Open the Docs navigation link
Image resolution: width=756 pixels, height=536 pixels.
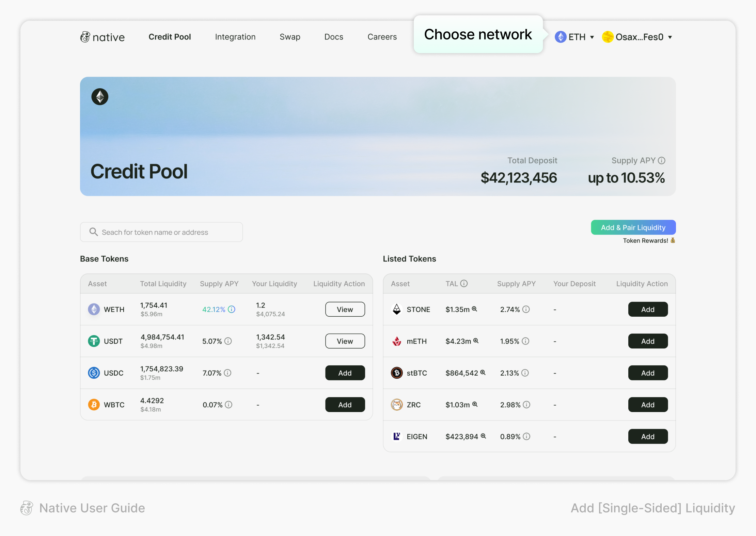point(333,37)
